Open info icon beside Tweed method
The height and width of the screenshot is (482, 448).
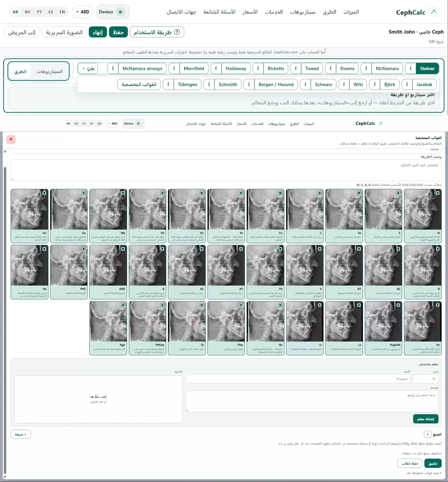(296, 68)
